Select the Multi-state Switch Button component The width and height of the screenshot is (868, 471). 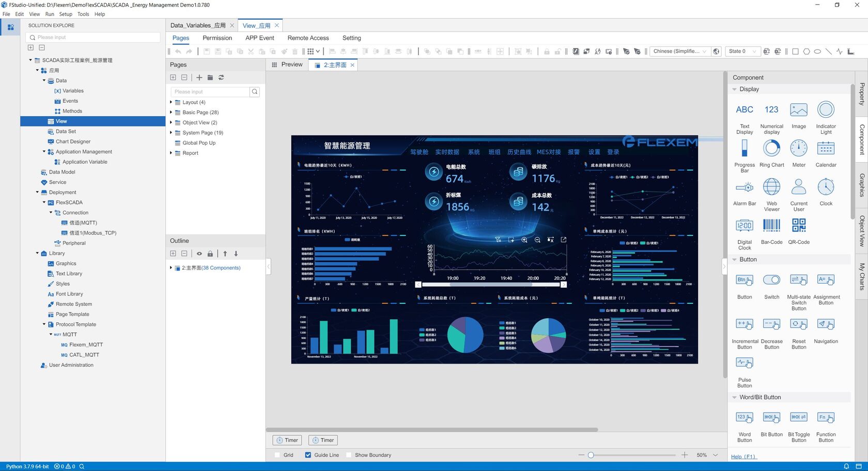[799, 292]
